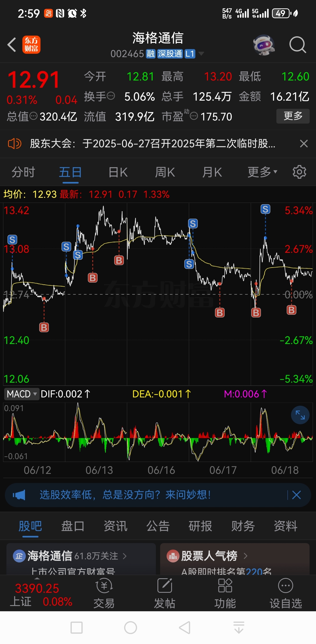The width and height of the screenshot is (316, 644).
Task: Switch to the 月K chart tab
Action: click(212, 172)
